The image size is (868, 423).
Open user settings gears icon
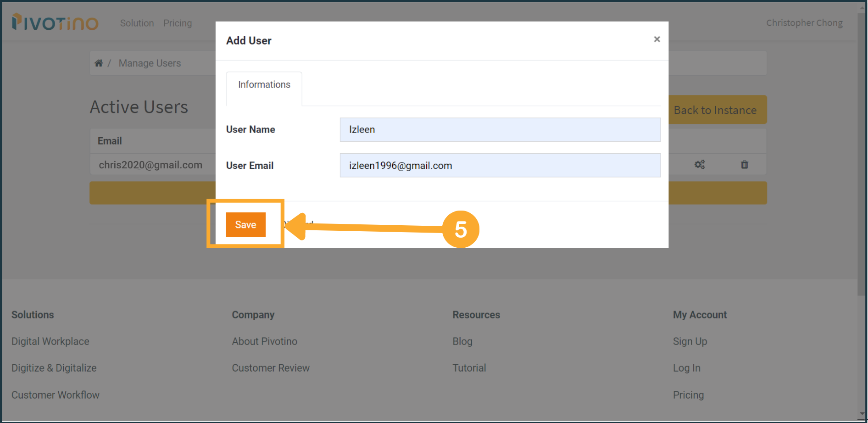(x=699, y=165)
